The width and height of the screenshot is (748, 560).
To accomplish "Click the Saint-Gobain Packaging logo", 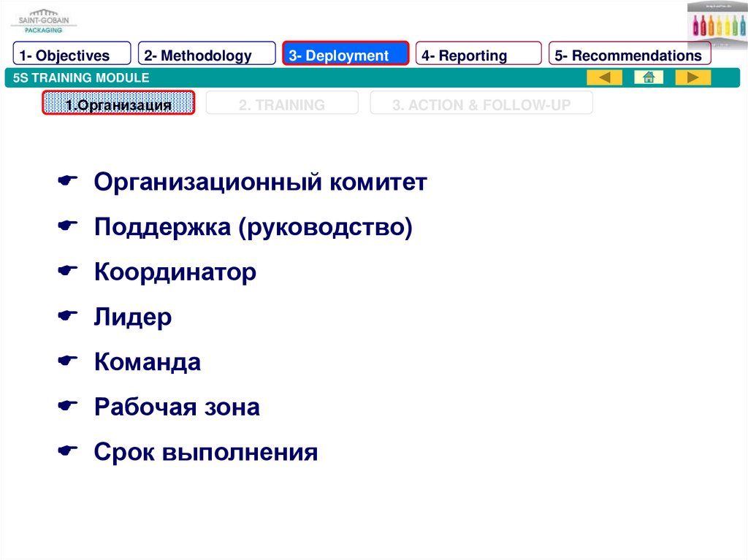I will click(x=43, y=20).
